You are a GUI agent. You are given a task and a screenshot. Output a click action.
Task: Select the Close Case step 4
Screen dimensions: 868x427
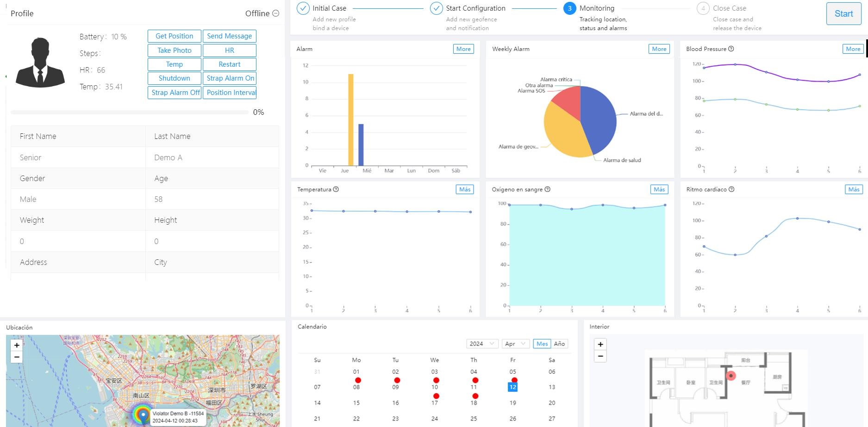point(703,8)
